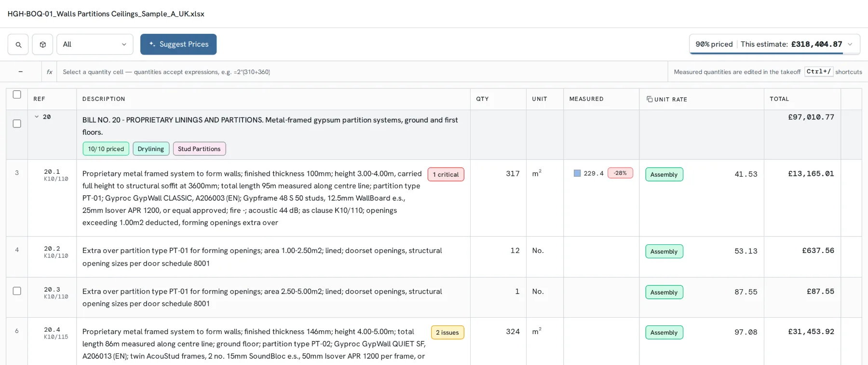Viewport: 868px width, 365px height.
Task: Tick the select-all checkbox in header
Action: (x=17, y=95)
